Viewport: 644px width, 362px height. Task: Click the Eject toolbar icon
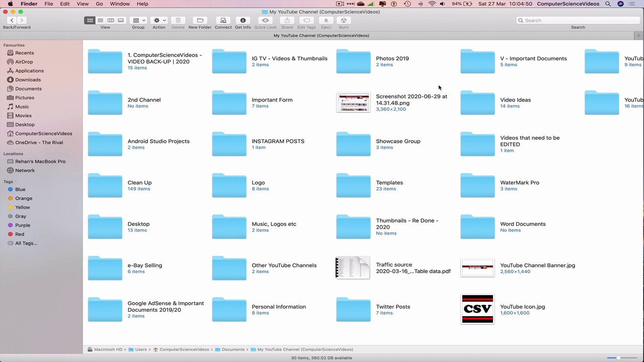tap(326, 20)
